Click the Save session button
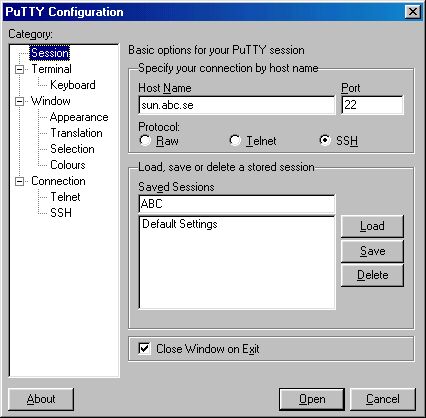426x418 pixels. [372, 251]
